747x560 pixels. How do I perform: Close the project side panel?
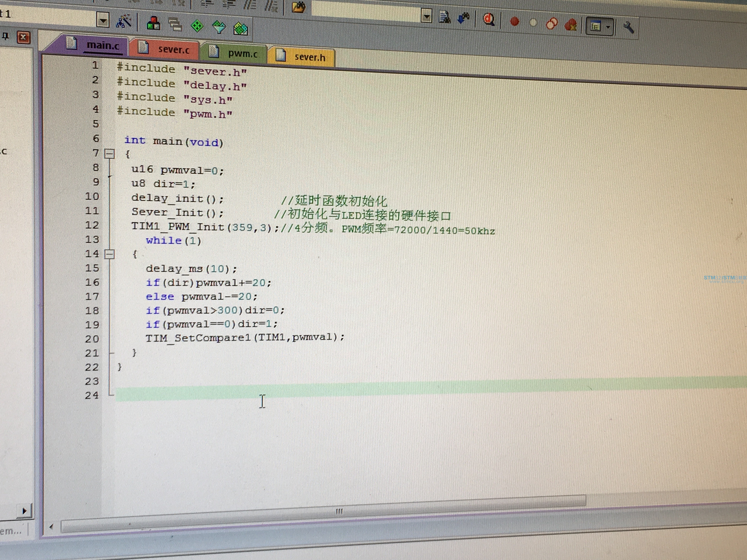23,37
